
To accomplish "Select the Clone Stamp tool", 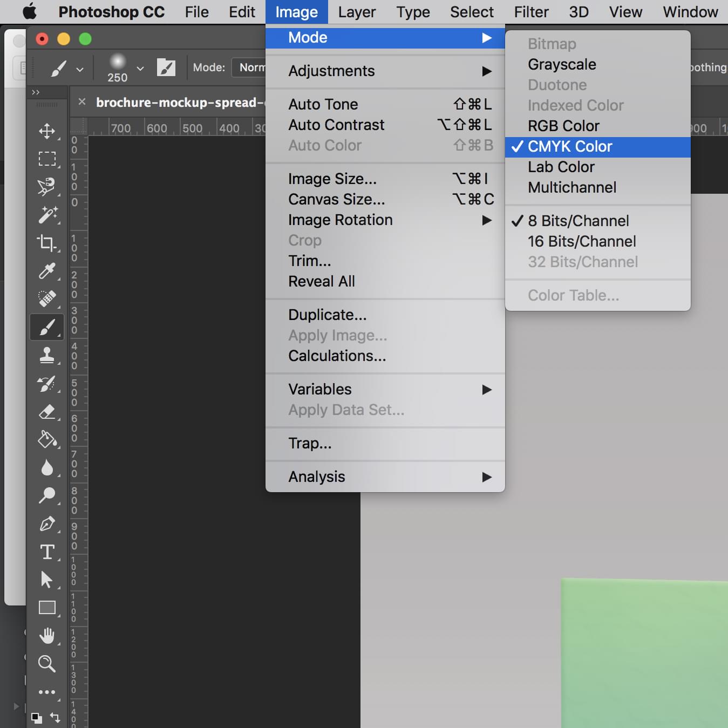I will [47, 355].
